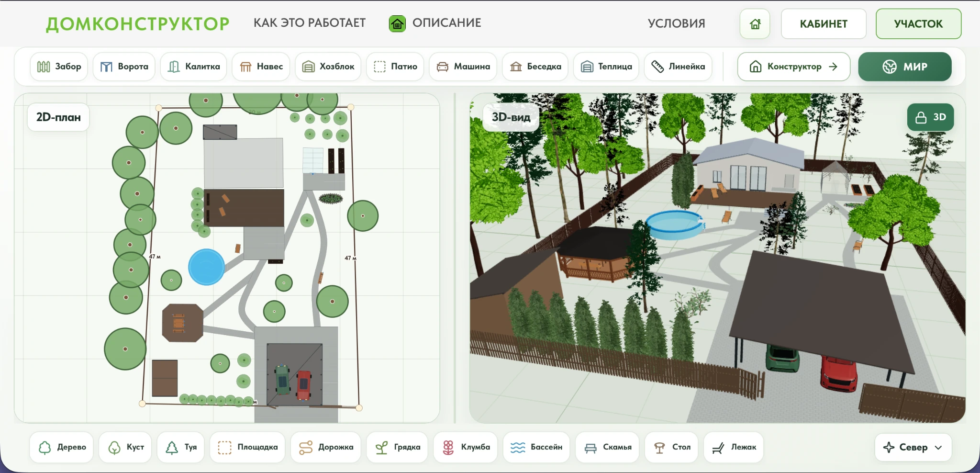980x473 pixels.
Task: Go to ОПИСАНИЕ section
Action: click(446, 23)
